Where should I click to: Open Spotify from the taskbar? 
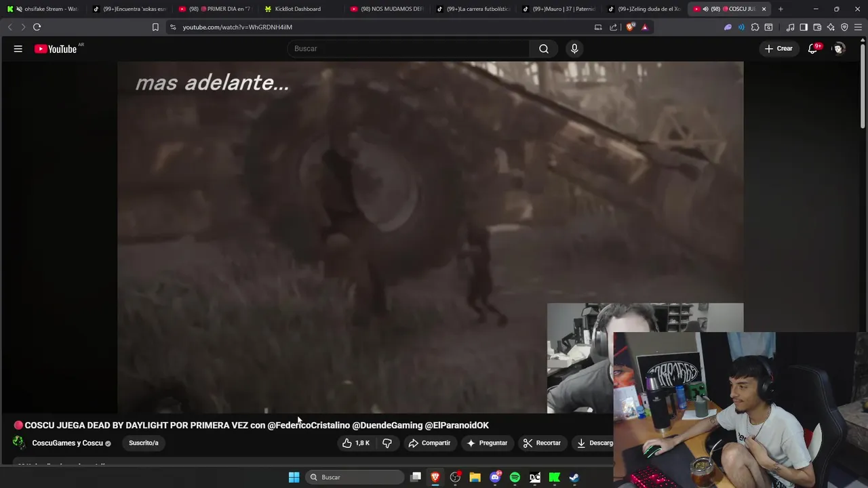(515, 477)
